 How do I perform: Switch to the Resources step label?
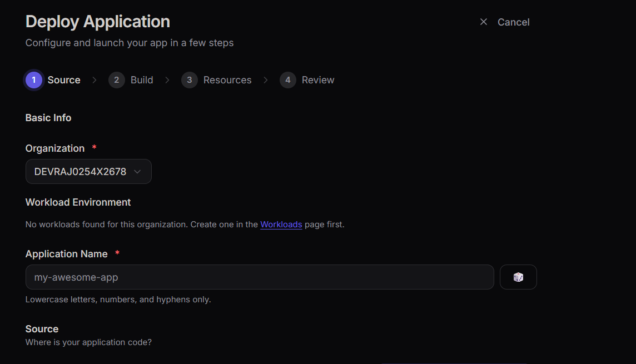pyautogui.click(x=227, y=80)
